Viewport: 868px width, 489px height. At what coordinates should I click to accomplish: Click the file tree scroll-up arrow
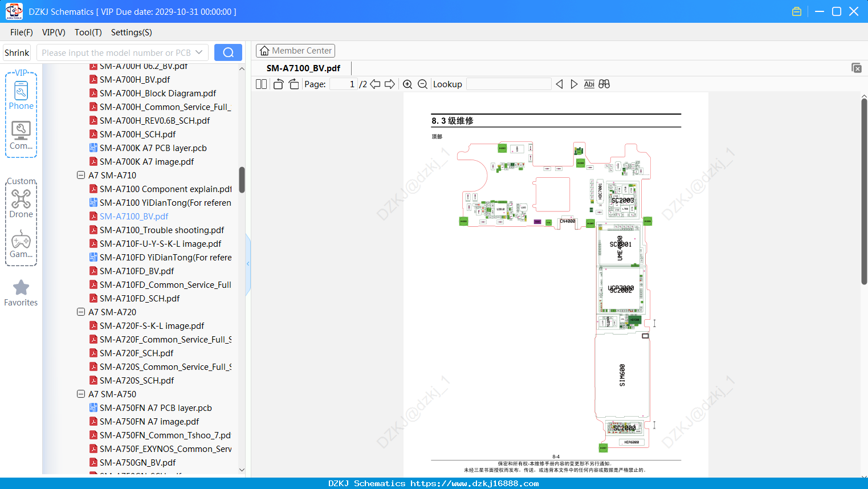pos(242,69)
